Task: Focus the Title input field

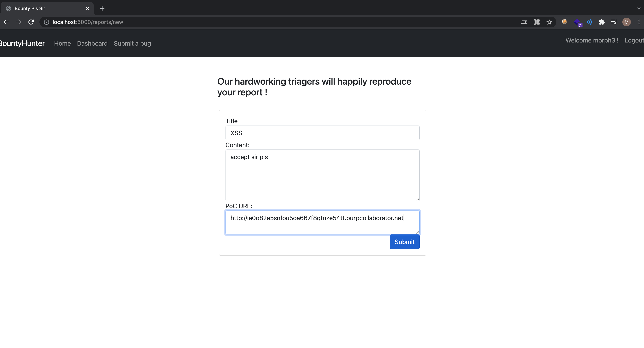Action: (322, 133)
